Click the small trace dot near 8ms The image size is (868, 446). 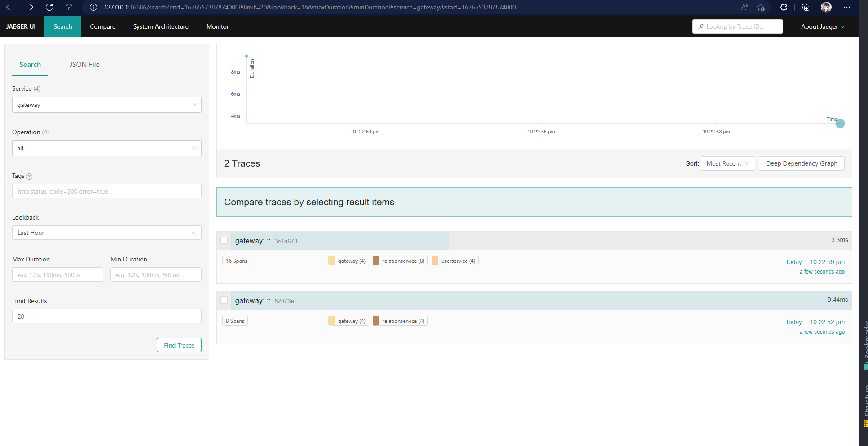[247, 56]
